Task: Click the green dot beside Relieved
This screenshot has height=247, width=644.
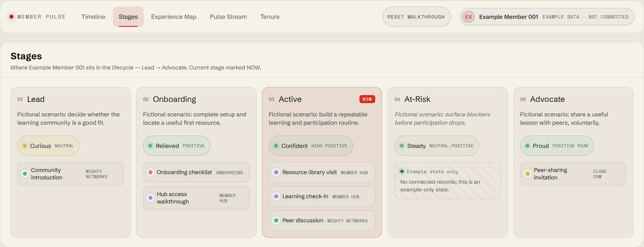Action: pyautogui.click(x=150, y=146)
